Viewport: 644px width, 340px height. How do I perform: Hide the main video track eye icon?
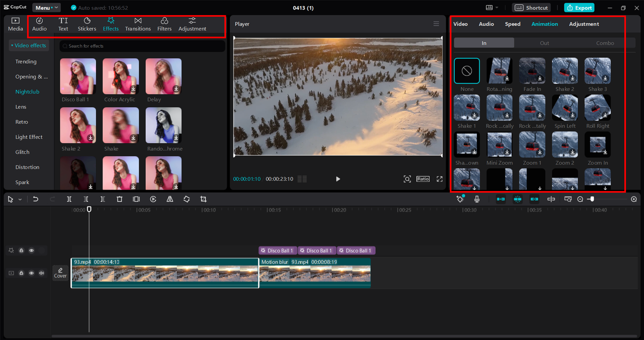pyautogui.click(x=31, y=273)
